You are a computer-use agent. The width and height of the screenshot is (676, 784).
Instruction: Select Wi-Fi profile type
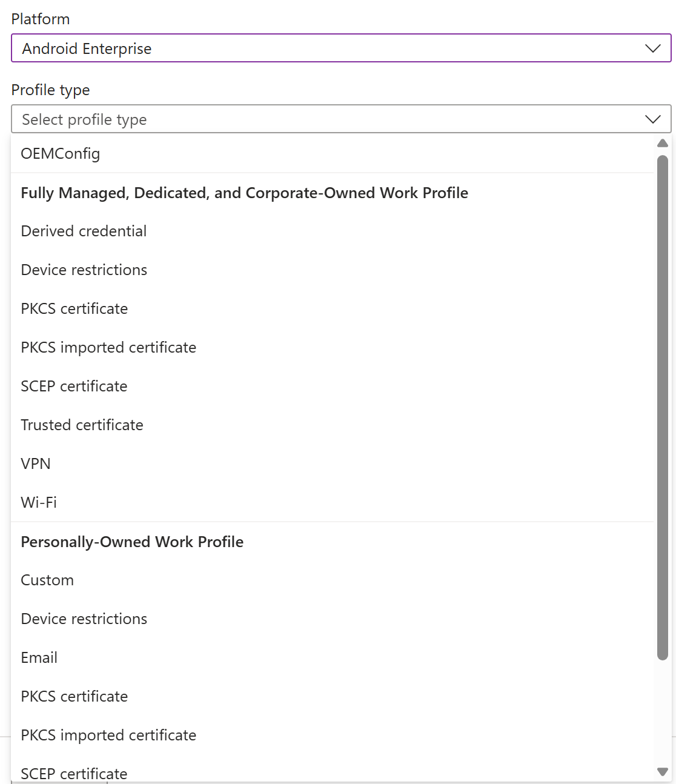coord(39,503)
